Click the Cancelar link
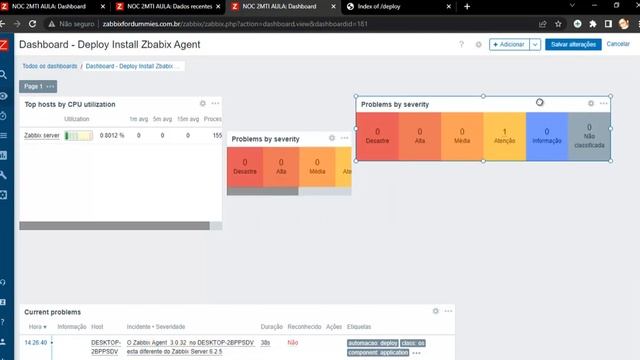Image resolution: width=640 pixels, height=360 pixels. click(x=618, y=44)
